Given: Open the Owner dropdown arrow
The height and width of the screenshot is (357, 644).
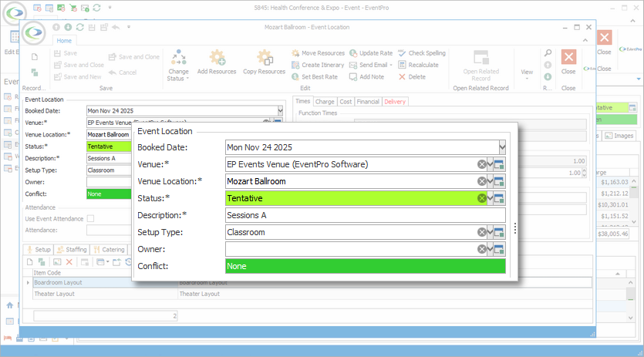Looking at the screenshot, I should point(490,249).
